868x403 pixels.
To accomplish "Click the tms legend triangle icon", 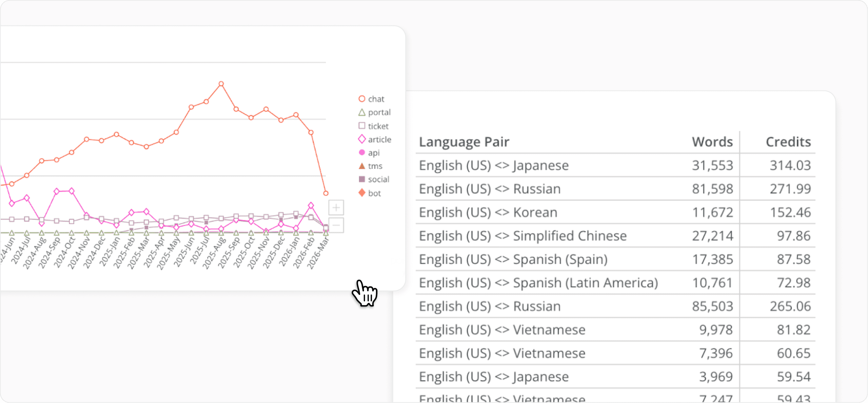I will tap(362, 166).
